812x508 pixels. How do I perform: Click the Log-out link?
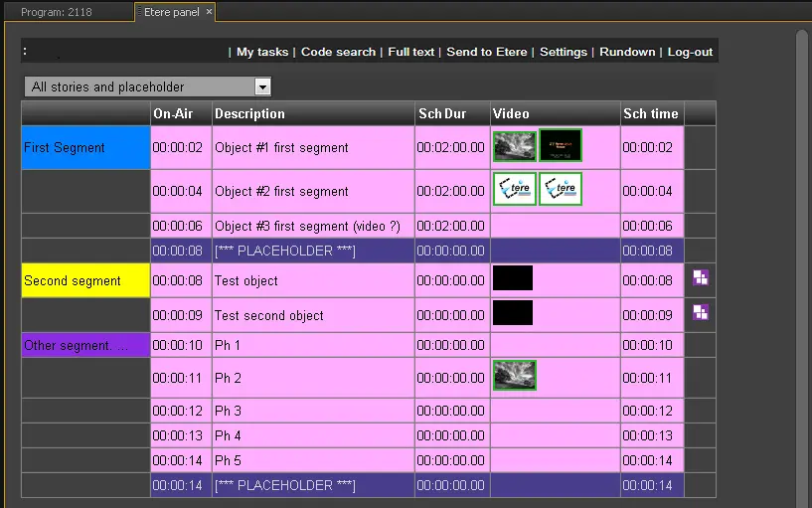690,52
